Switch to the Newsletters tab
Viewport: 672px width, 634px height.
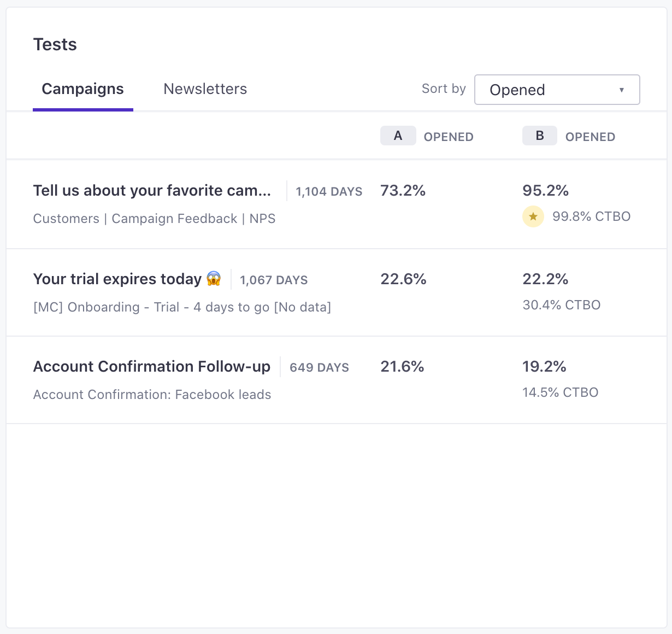205,89
